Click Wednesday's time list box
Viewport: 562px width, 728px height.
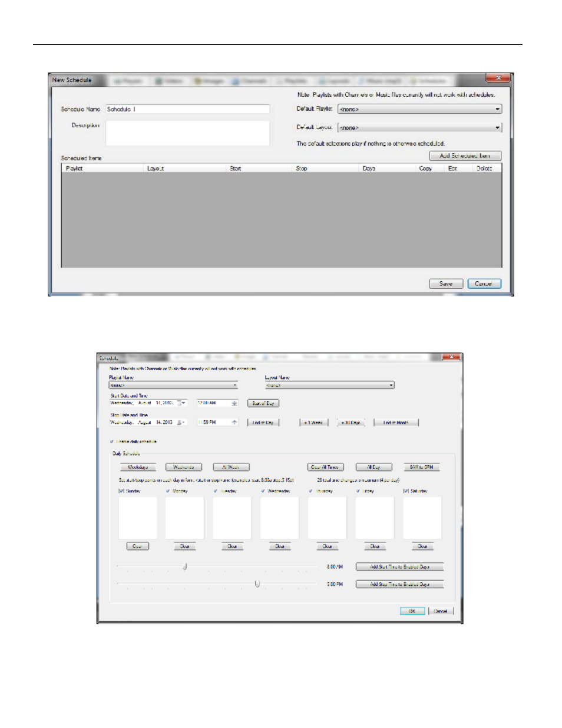tap(280, 518)
